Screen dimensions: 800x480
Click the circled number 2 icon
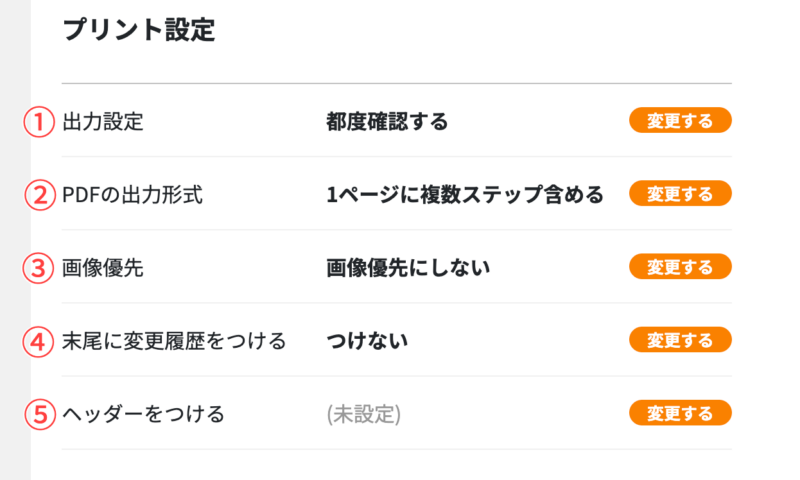point(38,195)
